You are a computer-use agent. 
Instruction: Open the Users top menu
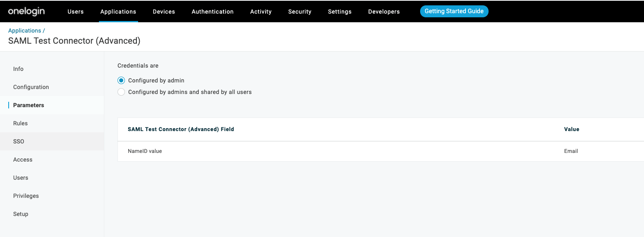point(75,12)
